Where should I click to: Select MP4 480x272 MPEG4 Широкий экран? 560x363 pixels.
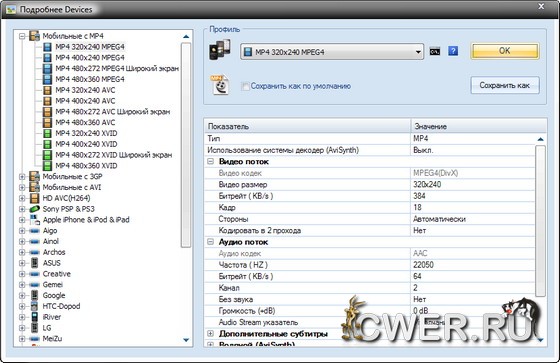[117, 68]
